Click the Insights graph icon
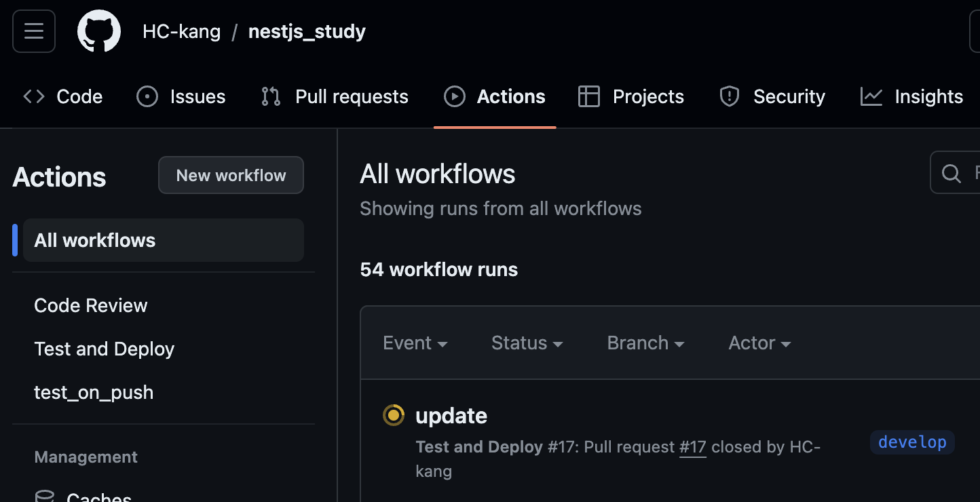 871,97
